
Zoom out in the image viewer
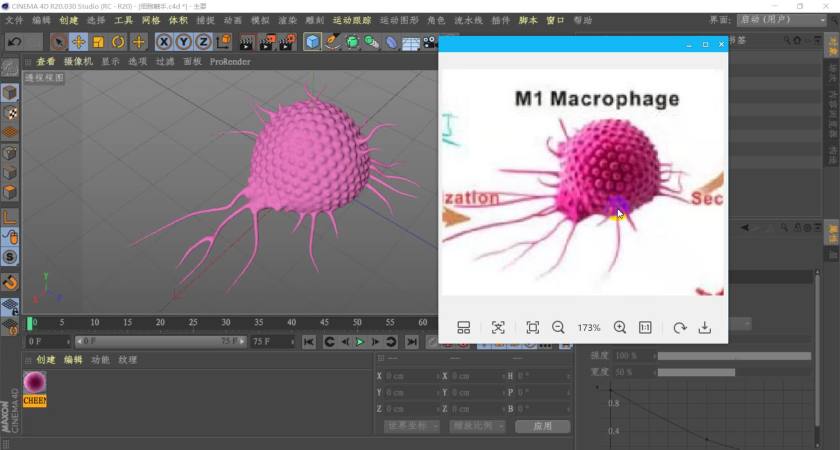click(x=558, y=327)
